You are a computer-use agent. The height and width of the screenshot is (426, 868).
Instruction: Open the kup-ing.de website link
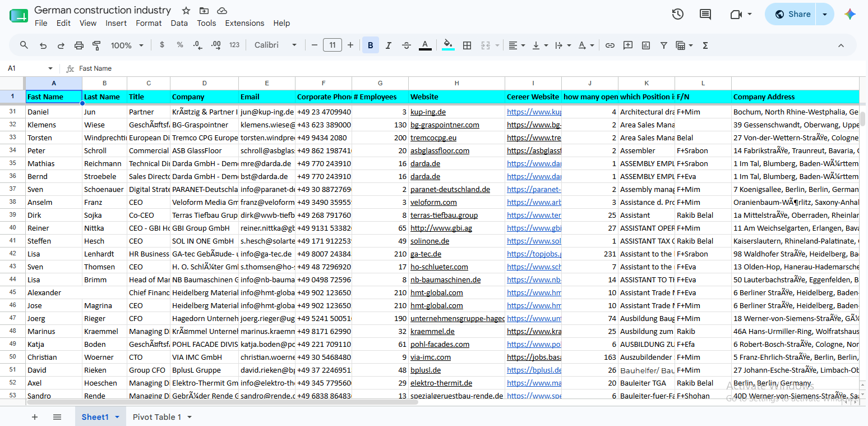click(428, 112)
